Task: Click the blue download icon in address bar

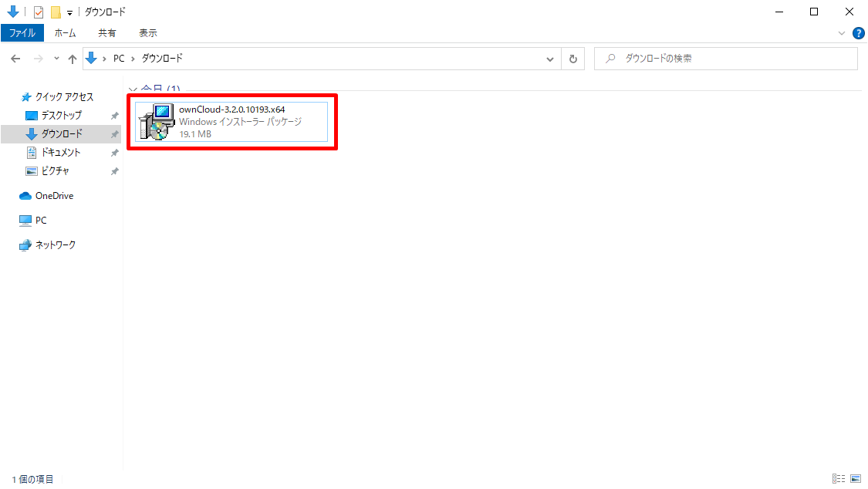Action: 91,58
